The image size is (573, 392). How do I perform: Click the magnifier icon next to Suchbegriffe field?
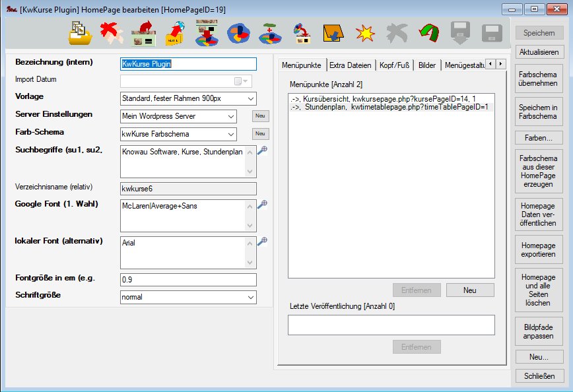[262, 150]
